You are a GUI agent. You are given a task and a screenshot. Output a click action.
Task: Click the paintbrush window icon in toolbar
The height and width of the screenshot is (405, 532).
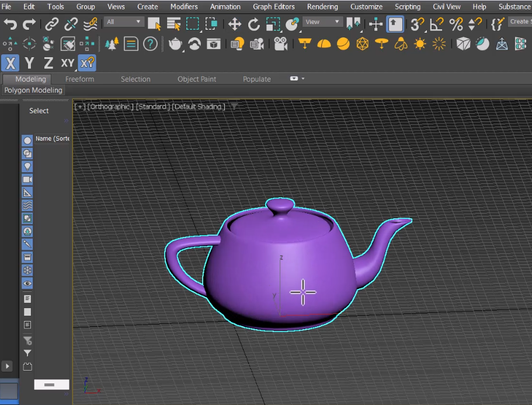[68, 44]
